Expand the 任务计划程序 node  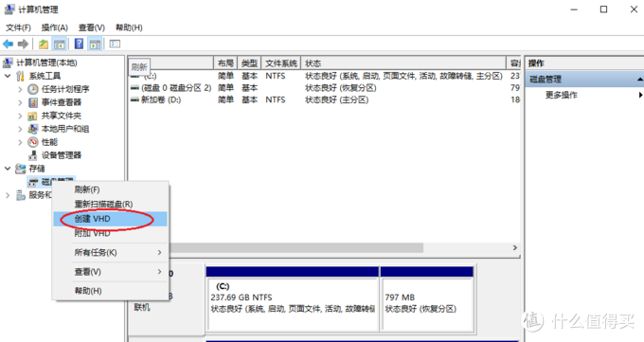[20, 89]
